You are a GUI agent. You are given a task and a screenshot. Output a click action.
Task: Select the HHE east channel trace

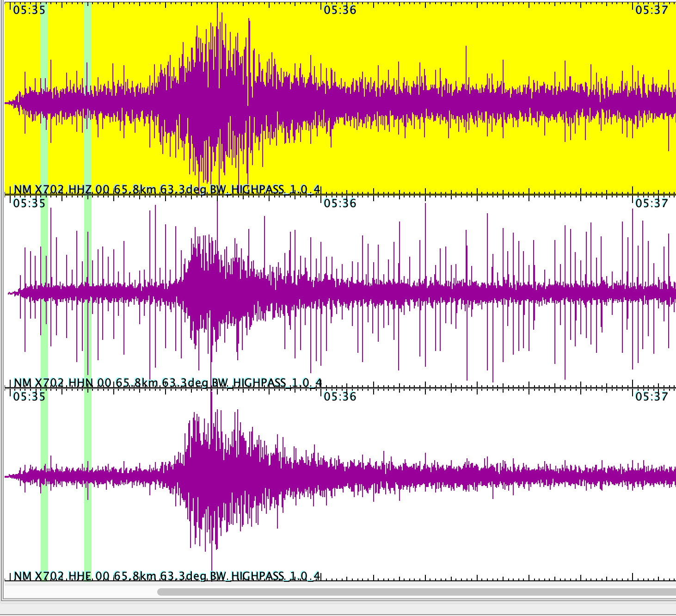tap(340, 485)
